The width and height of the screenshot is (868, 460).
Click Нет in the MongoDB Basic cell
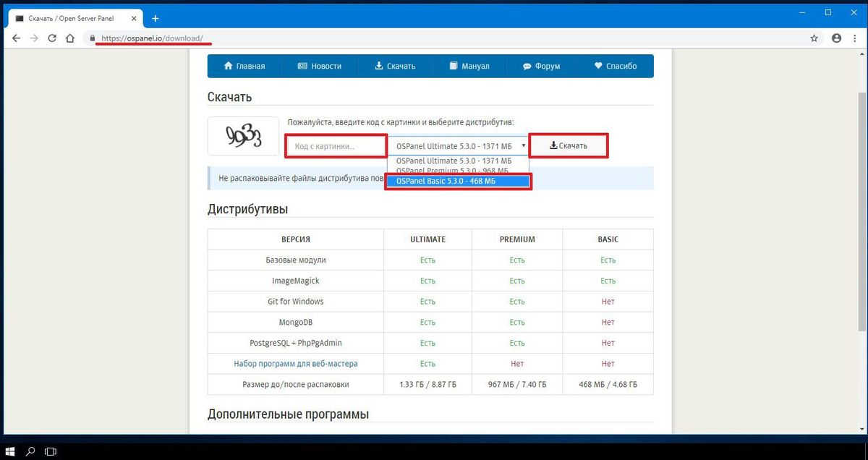608,322
